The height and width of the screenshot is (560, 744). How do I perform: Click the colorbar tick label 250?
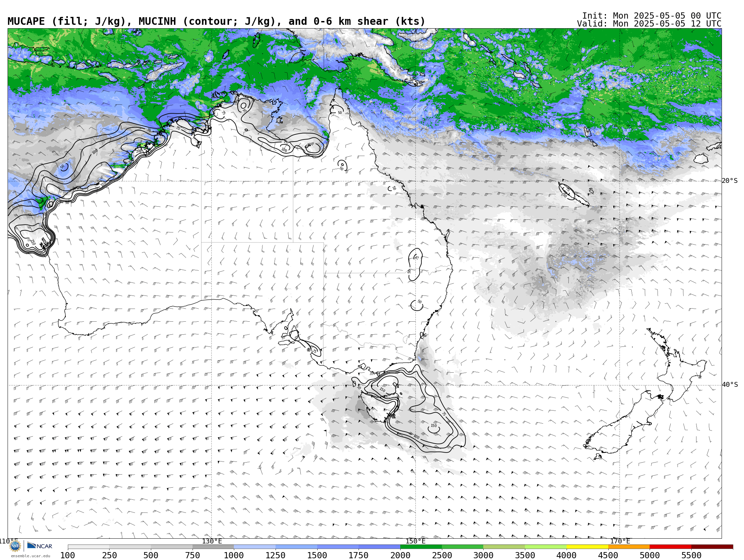(110, 556)
